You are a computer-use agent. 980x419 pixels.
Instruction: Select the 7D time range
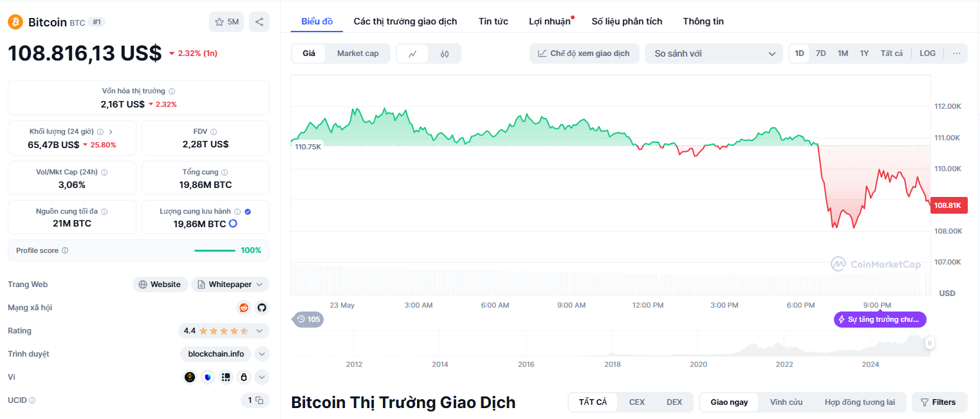coord(821,53)
